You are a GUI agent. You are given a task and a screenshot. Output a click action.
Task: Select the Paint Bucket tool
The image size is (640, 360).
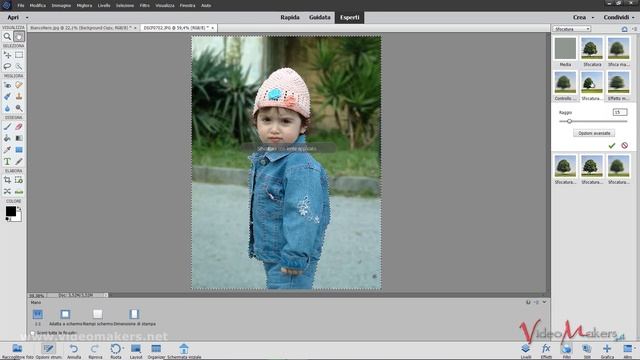7,138
